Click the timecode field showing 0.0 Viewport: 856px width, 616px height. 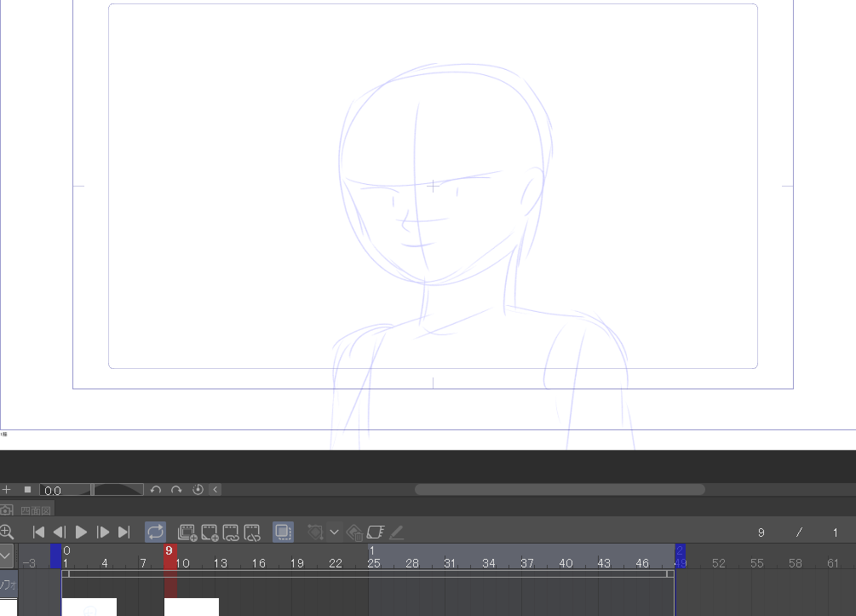[x=58, y=490]
